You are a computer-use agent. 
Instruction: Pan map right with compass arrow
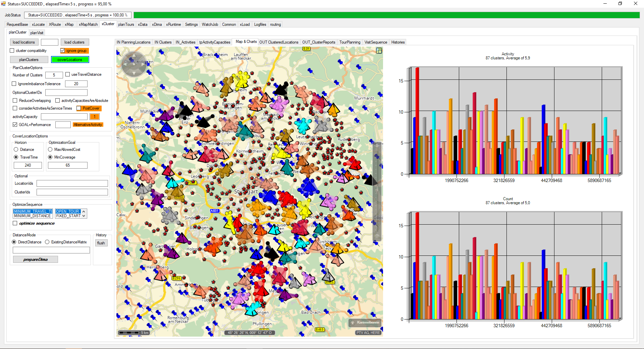click(x=144, y=64)
